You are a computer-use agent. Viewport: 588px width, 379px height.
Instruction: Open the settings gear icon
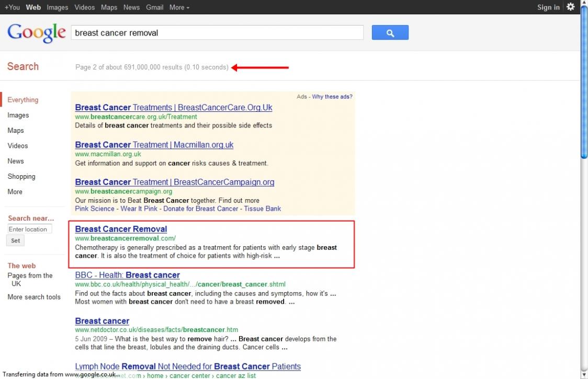point(570,7)
